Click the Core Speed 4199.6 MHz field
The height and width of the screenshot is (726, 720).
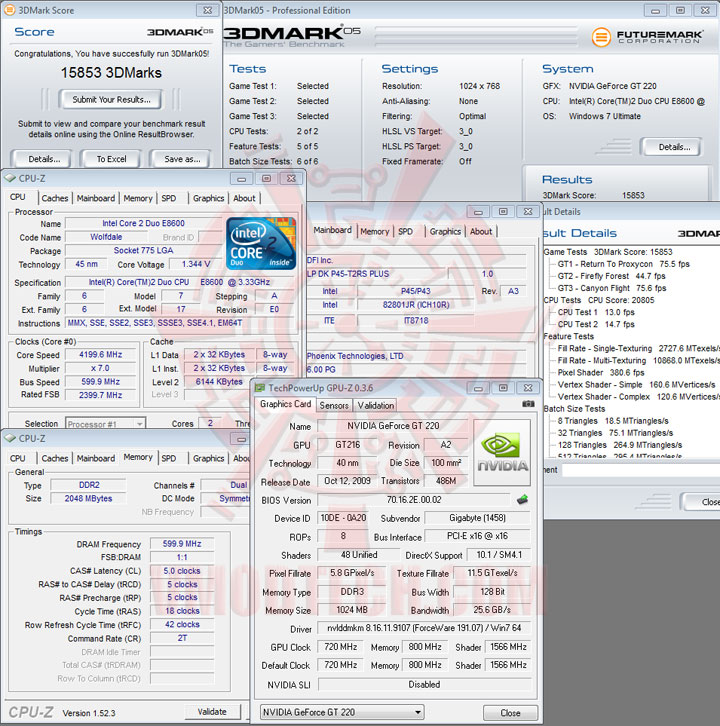100,355
